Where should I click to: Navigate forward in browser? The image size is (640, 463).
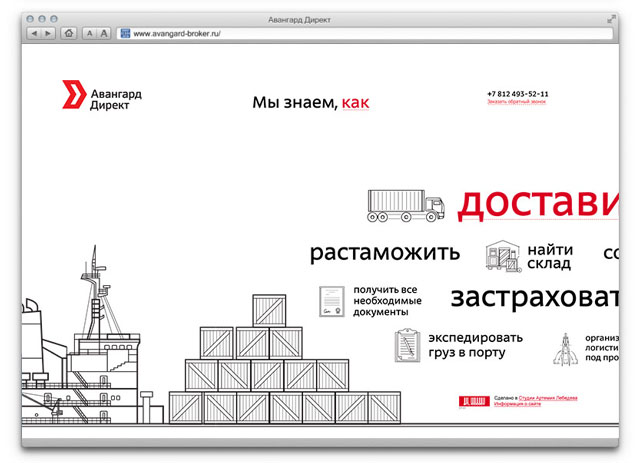point(48,33)
